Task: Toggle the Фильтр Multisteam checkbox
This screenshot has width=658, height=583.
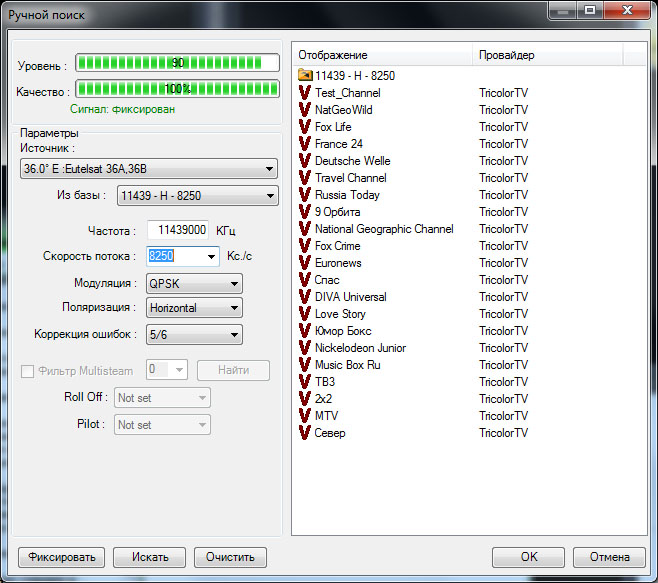Action: tap(28, 371)
